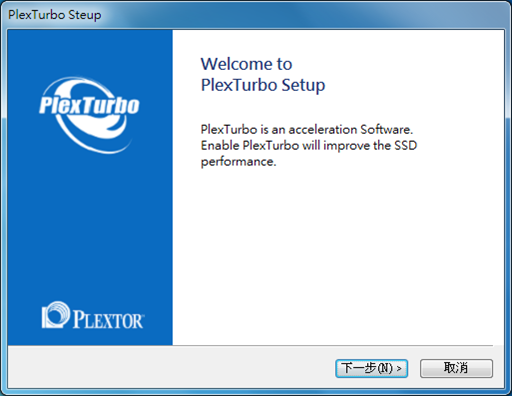The image size is (512, 396).
Task: Click the "PlexTurbo Steup" window title
Action: 55,15
